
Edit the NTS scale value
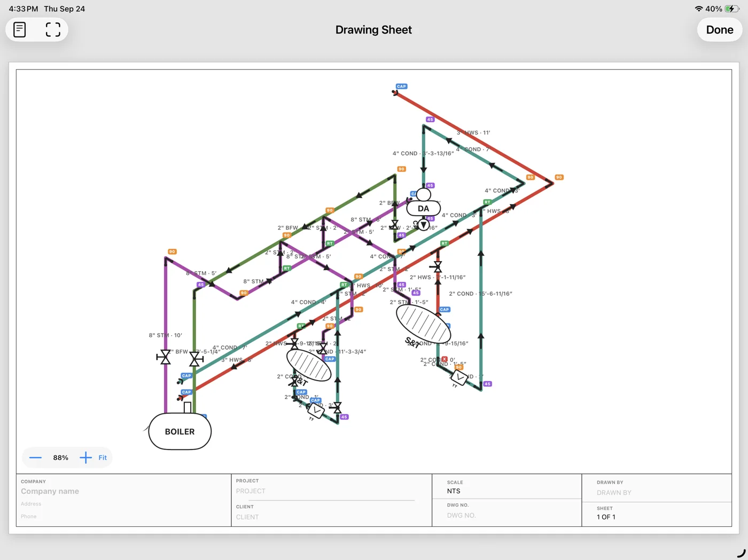point(454,491)
